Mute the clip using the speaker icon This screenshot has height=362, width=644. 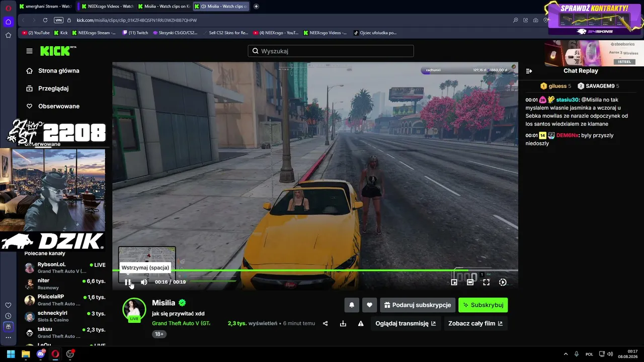144,282
